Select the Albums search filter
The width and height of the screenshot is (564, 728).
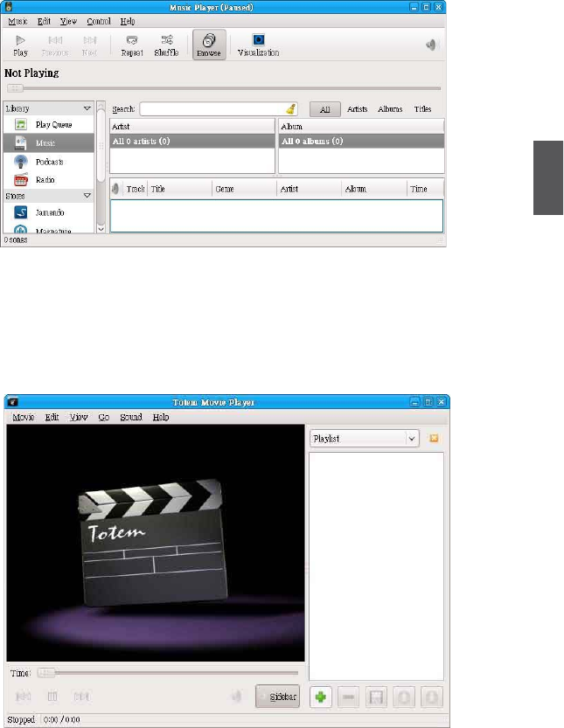click(390, 109)
